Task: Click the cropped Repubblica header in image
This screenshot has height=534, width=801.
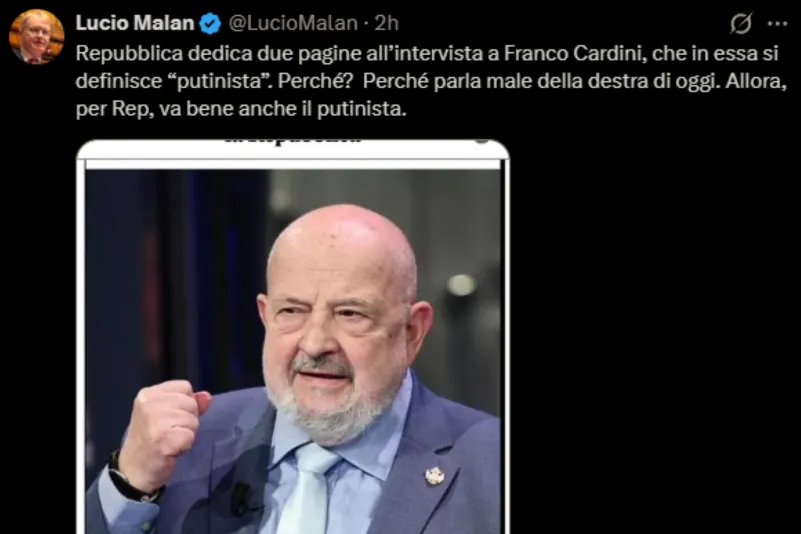Action: (x=293, y=140)
